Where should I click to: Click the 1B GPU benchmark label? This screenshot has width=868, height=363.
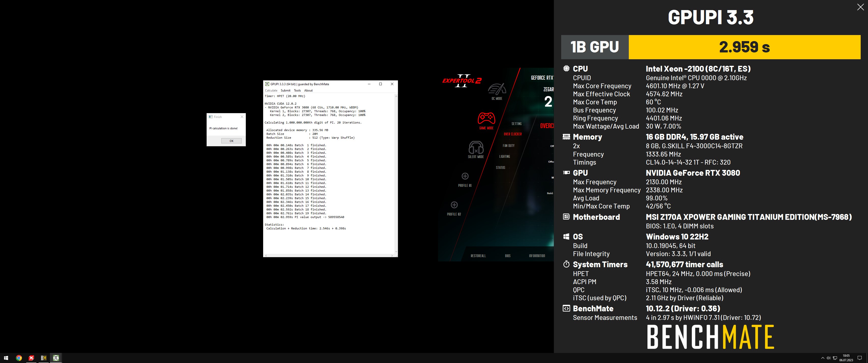595,47
